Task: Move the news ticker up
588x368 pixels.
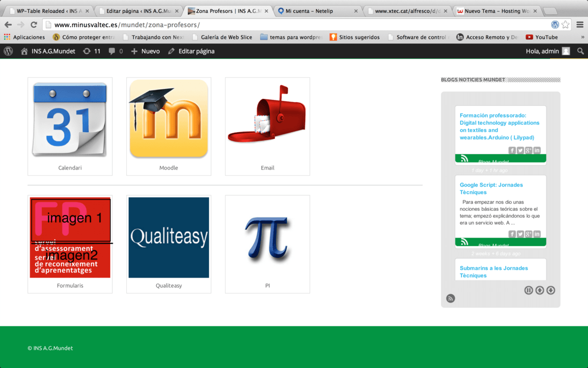Action: [x=540, y=290]
